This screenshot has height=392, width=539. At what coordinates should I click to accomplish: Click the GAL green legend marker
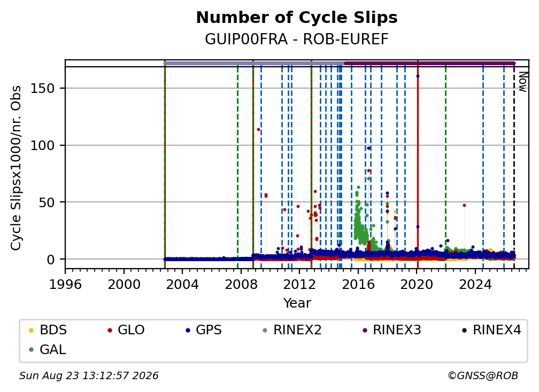(x=31, y=350)
